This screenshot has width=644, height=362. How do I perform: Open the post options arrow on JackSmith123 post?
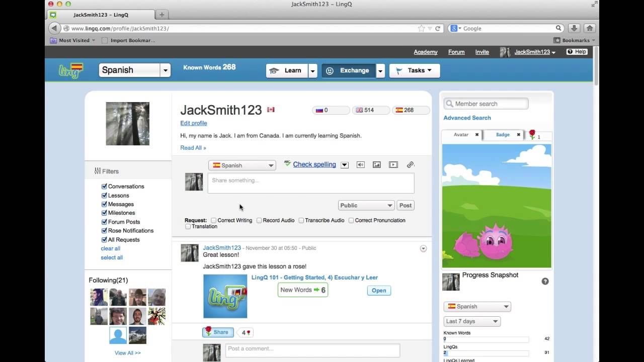tap(423, 248)
